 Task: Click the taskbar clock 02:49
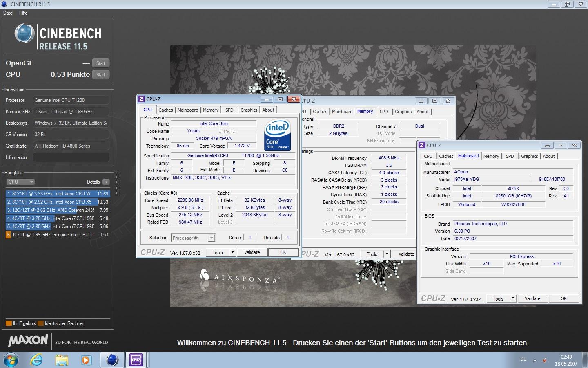click(566, 357)
